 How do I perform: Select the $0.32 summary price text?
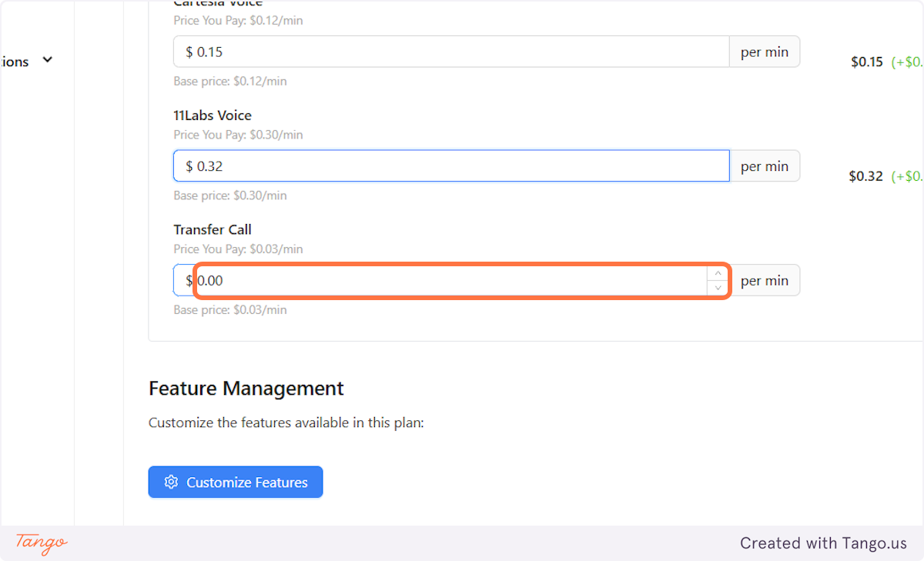click(x=865, y=176)
